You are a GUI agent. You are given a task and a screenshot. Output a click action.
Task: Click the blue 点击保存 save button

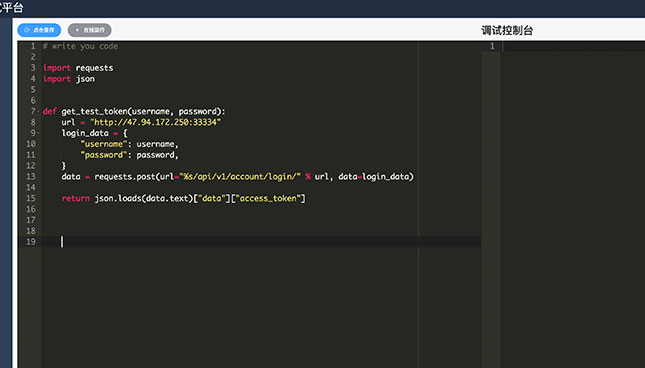[39, 30]
